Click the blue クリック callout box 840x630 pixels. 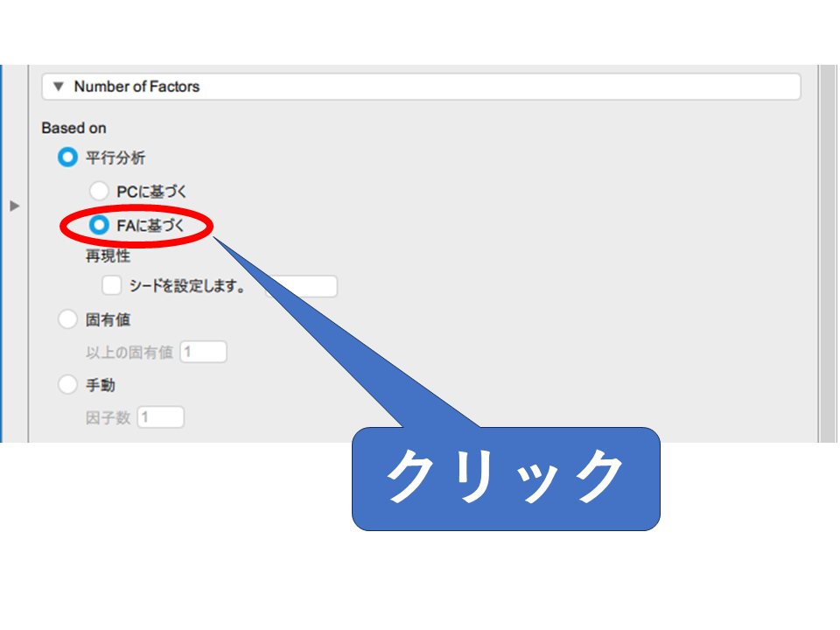click(506, 478)
